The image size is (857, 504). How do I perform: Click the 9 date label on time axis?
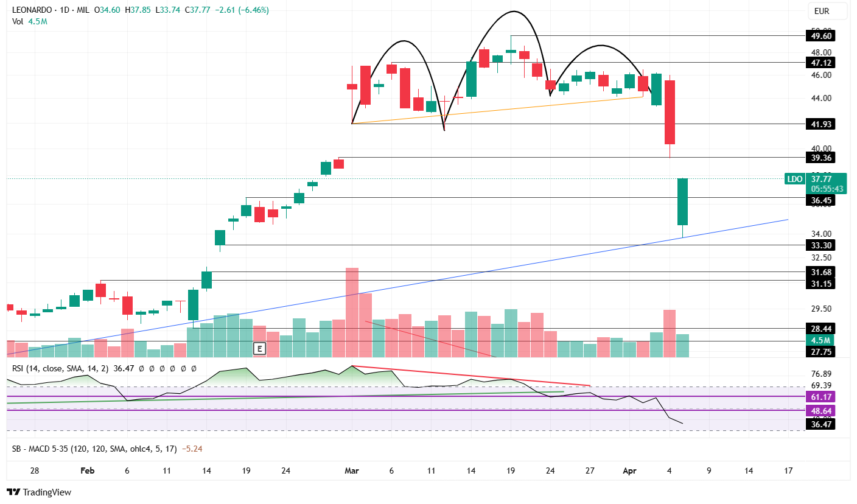coord(709,471)
